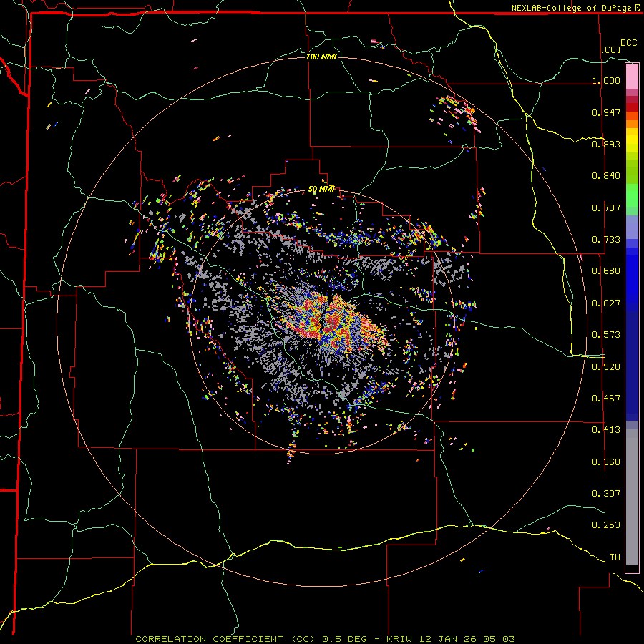Select the 0.680 scale value
The image size is (644, 644).
pyautogui.click(x=606, y=271)
